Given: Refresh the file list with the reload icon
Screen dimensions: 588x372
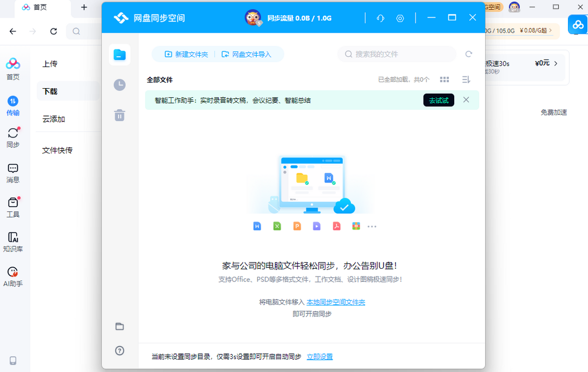Looking at the screenshot, I should pyautogui.click(x=469, y=54).
